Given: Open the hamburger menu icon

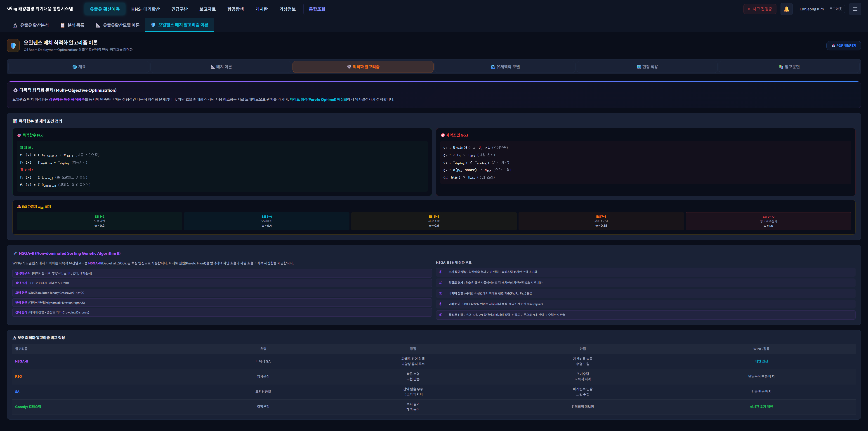Looking at the screenshot, I should 855,9.
